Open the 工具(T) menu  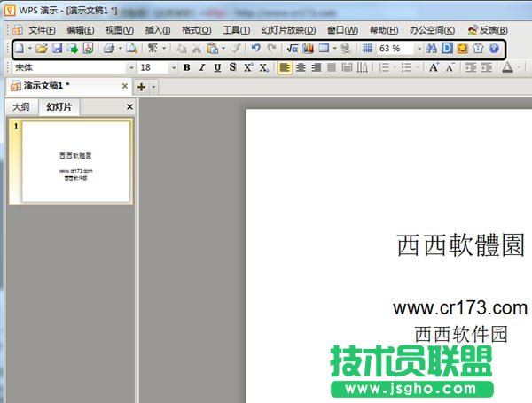pos(237,30)
